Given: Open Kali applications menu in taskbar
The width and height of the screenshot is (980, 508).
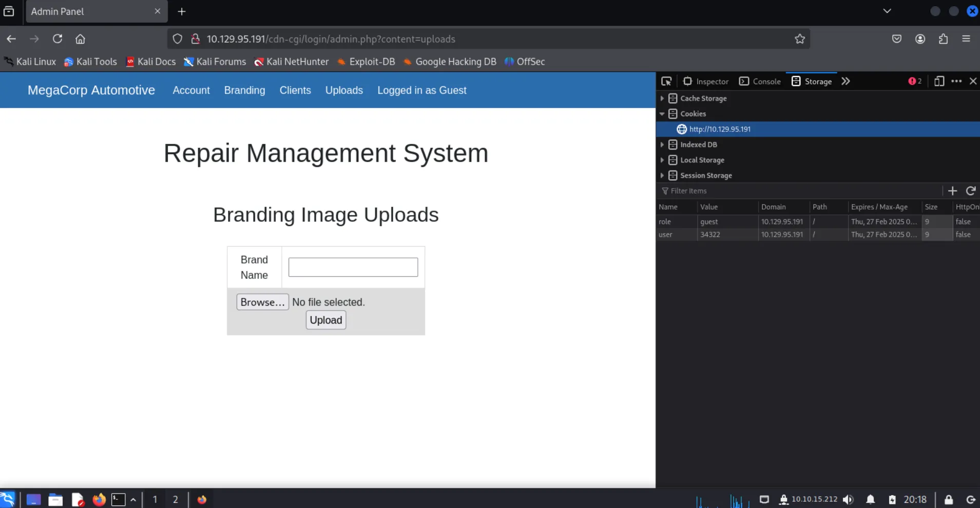Looking at the screenshot, I should [x=8, y=499].
